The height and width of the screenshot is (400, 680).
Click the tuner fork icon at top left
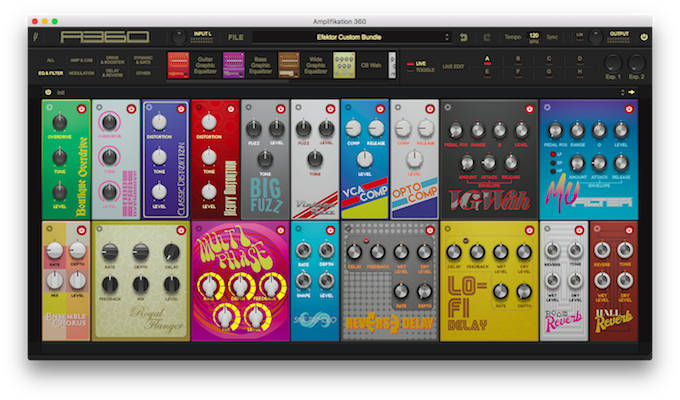click(43, 37)
